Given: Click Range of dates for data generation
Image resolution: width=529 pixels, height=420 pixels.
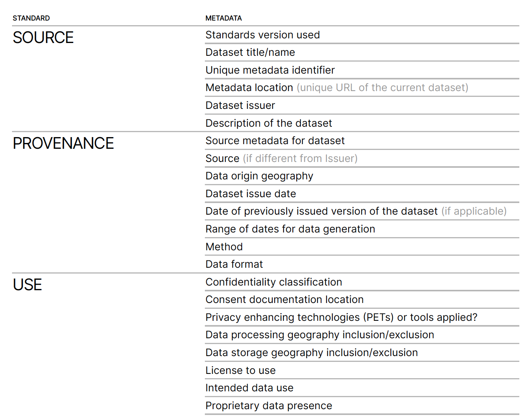Looking at the screenshot, I should tap(290, 229).
